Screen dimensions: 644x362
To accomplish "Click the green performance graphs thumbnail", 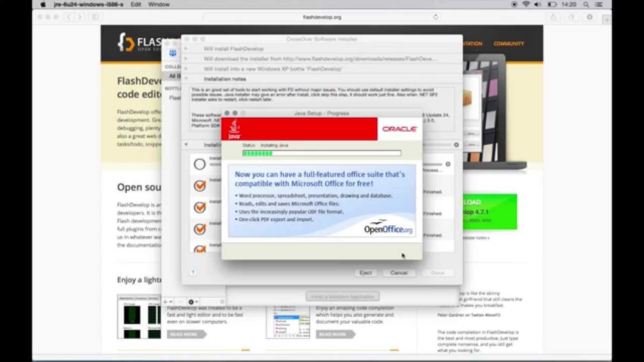I will (x=139, y=316).
